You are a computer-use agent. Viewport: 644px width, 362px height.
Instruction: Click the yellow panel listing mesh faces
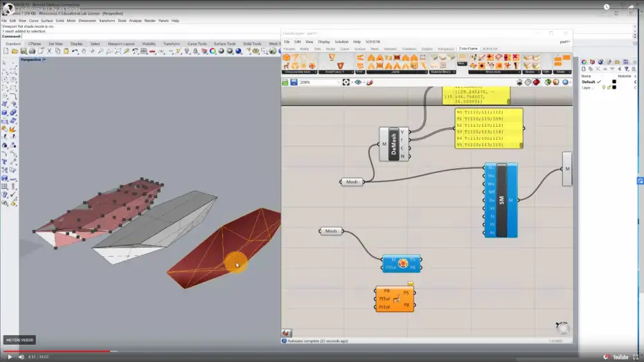[x=489, y=129]
